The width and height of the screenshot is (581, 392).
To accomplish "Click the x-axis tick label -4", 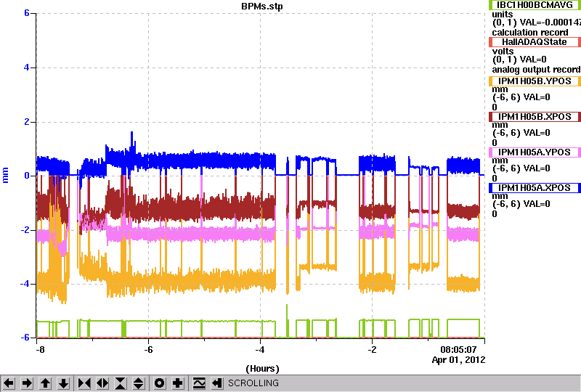I will (x=260, y=350).
